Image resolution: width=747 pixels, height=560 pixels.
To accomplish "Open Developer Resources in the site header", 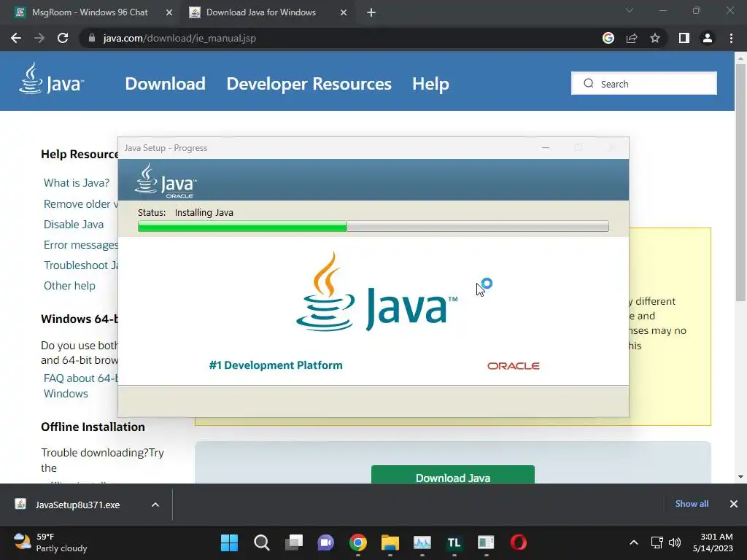I will (309, 84).
